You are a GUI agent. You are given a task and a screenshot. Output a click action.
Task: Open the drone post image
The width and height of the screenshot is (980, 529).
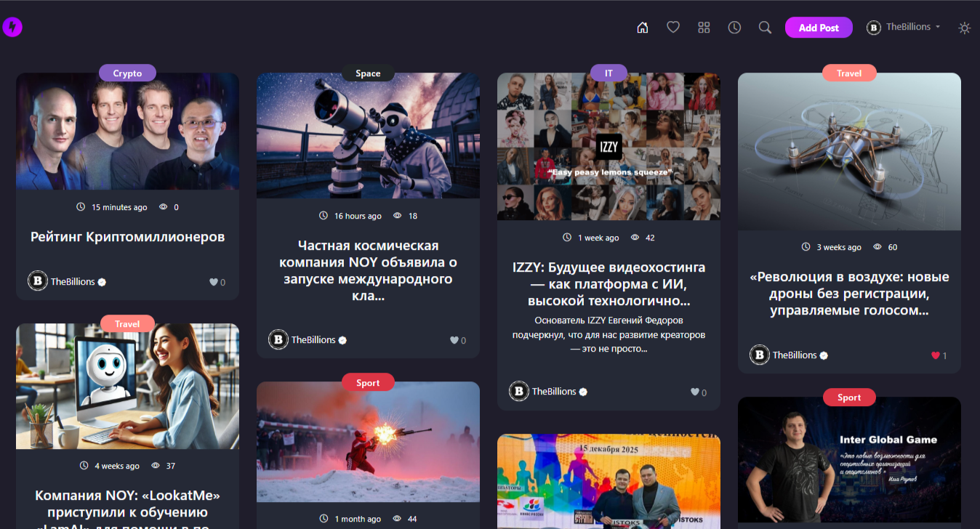pos(849,152)
